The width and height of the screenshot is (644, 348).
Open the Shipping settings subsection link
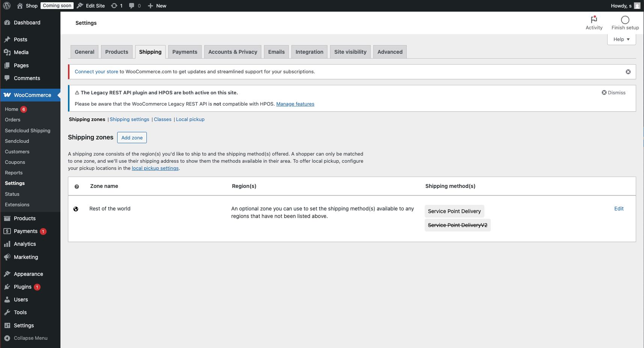130,120
